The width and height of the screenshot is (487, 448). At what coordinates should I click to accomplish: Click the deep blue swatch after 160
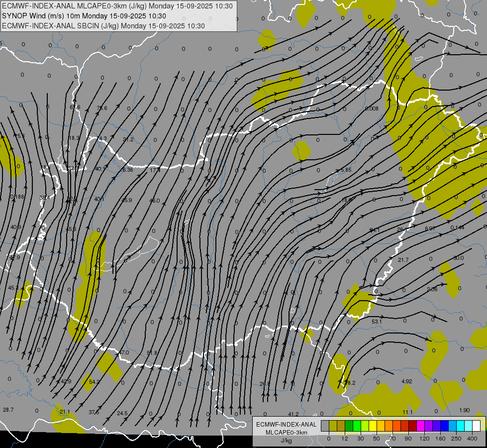coord(445,426)
